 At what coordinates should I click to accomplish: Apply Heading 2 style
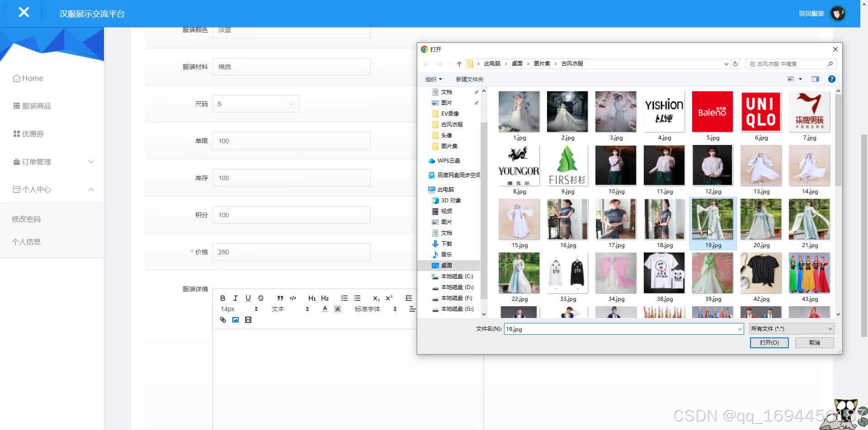pyautogui.click(x=325, y=298)
